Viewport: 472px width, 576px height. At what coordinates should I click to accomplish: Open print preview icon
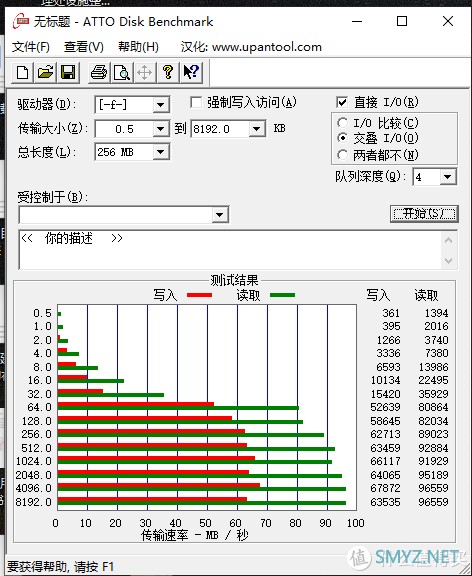point(122,72)
